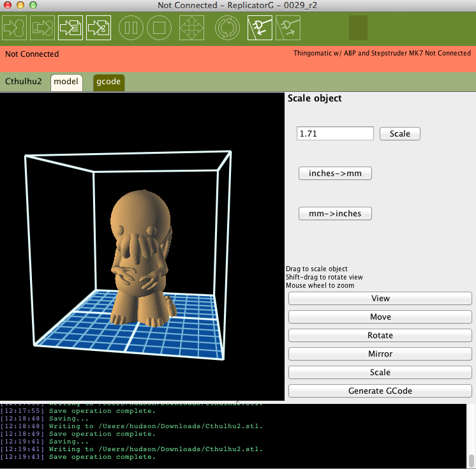Click the window title 'ReplicatorG - 0029_r2'
Image resolution: width=476 pixels, height=469 pixels.
272,5
